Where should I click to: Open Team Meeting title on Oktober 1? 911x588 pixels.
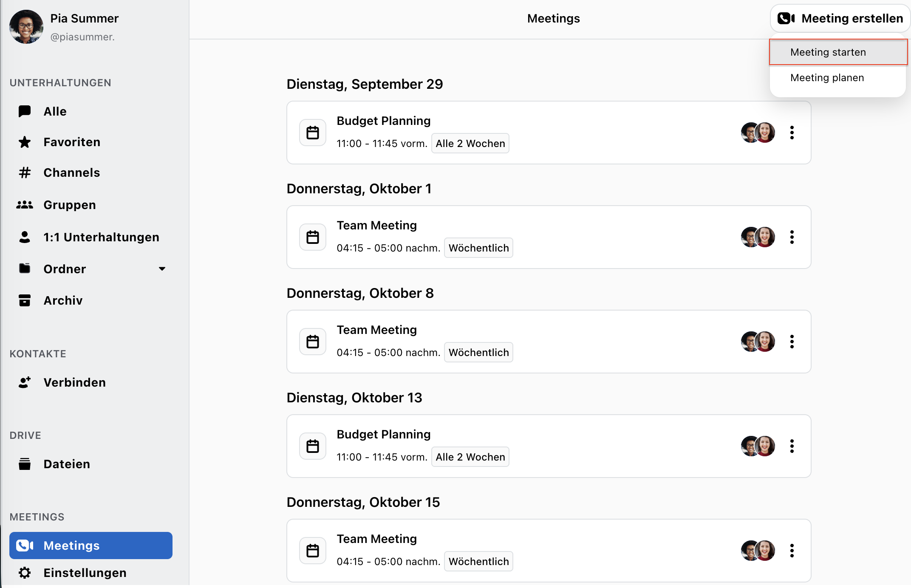pos(377,226)
